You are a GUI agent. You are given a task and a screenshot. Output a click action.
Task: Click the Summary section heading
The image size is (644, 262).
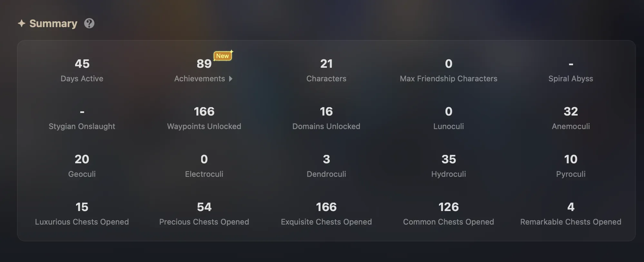[x=53, y=24]
